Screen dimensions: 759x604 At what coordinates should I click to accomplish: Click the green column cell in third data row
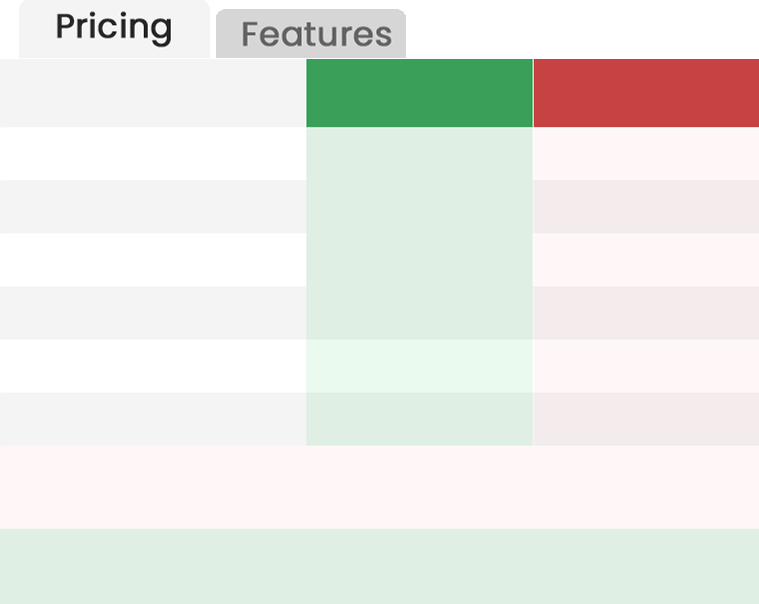pos(419,260)
